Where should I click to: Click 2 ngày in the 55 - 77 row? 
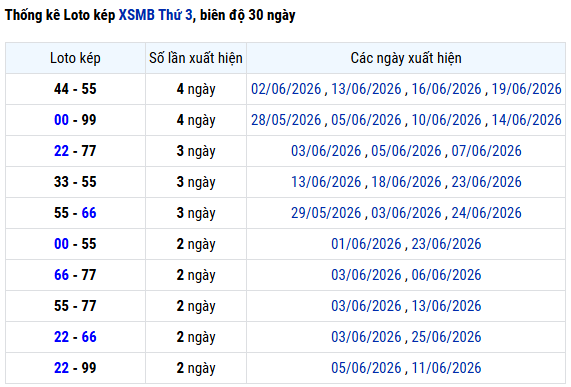(x=196, y=306)
